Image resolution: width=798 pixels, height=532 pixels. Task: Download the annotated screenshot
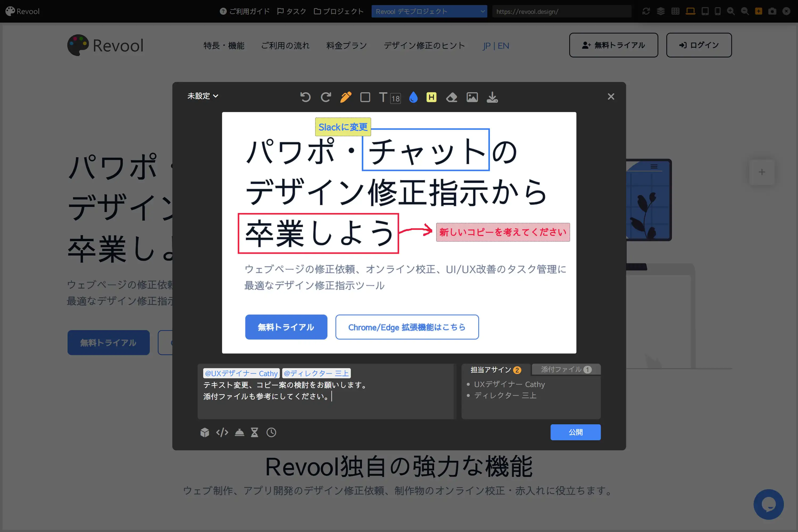point(492,97)
